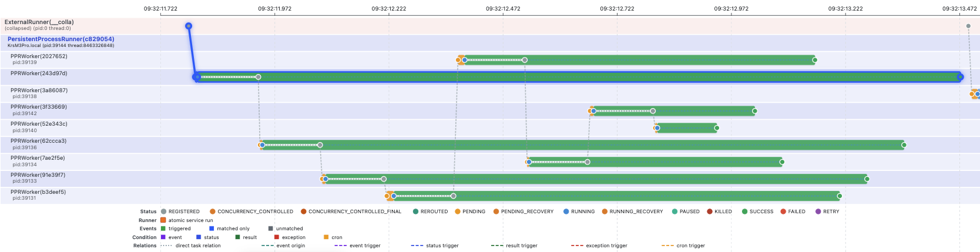Click the green end dot of PPRWorker(52e343c)
The image size is (980, 252).
(716, 128)
